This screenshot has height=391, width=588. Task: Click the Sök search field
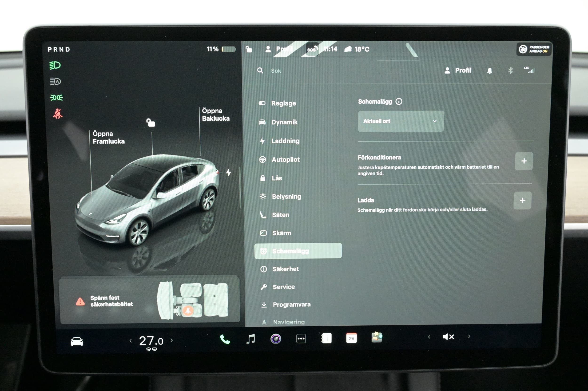276,71
